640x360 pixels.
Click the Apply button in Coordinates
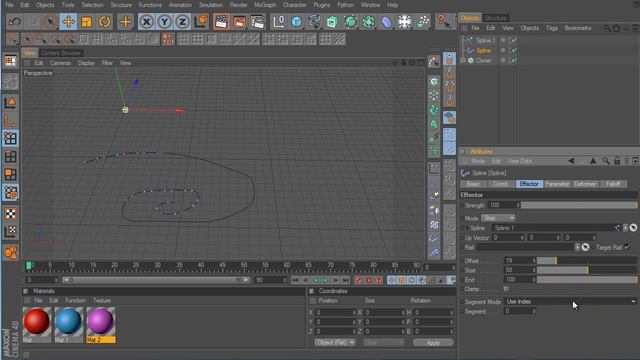pyautogui.click(x=433, y=342)
